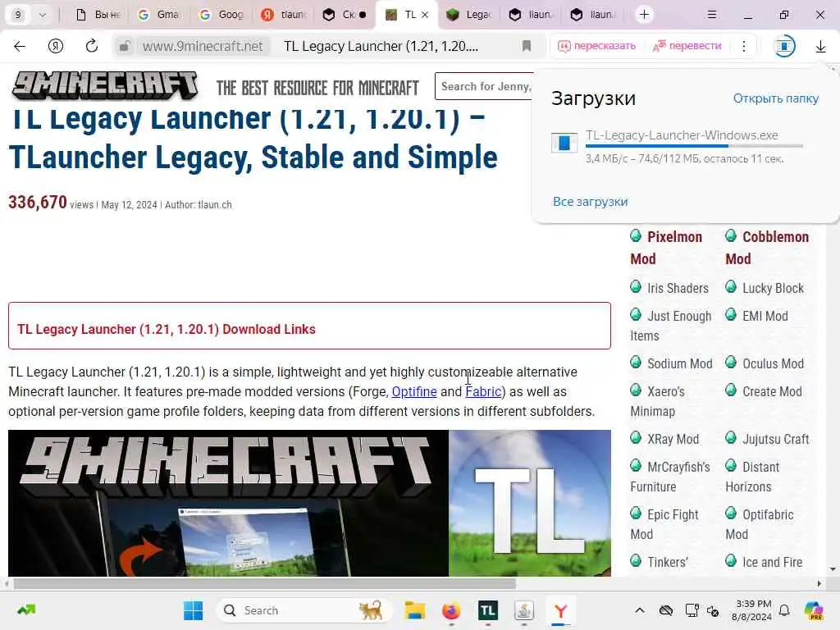
Task: Open the tab group counter showing 9
Action: [x=18, y=15]
